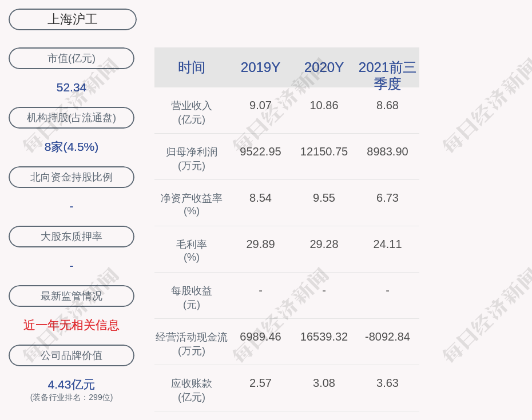
Task: Click the -8092.84 cash flow cell
Action: click(387, 337)
